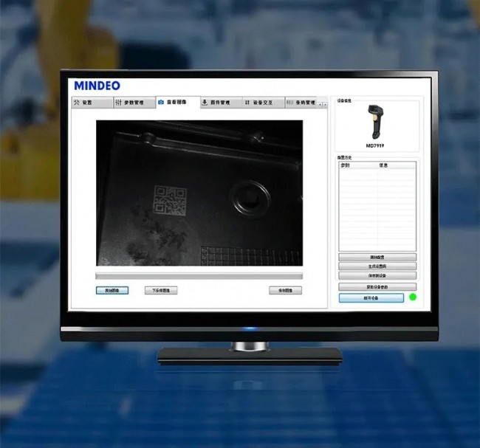
Task: Click the gray progress bar below image
Action: [x=199, y=276]
